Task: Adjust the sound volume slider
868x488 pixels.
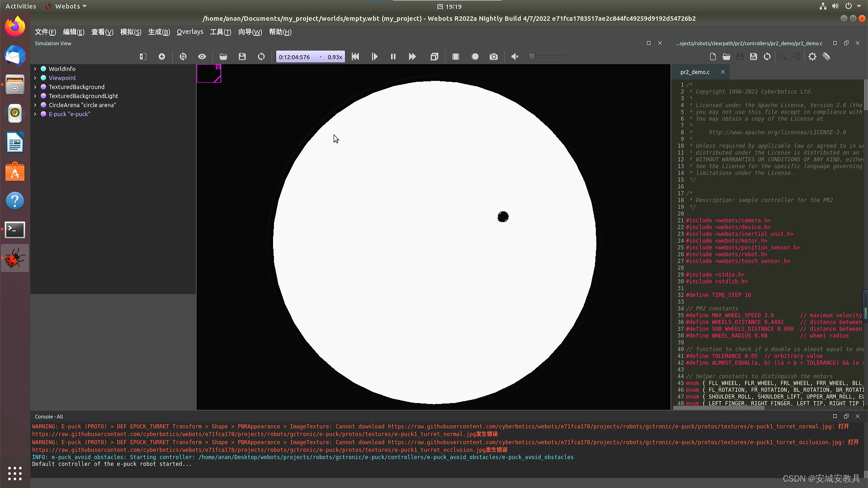Action: 547,56
